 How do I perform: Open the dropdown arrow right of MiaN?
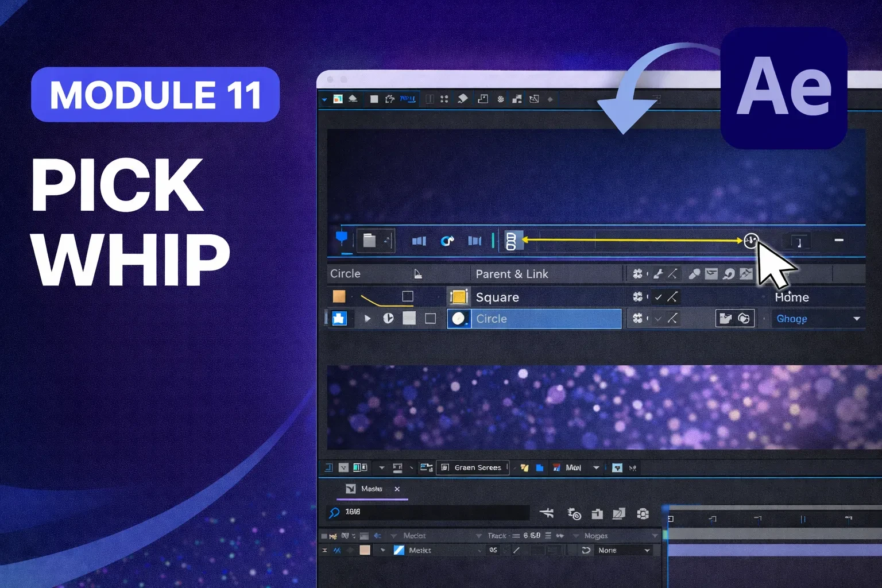coord(596,468)
